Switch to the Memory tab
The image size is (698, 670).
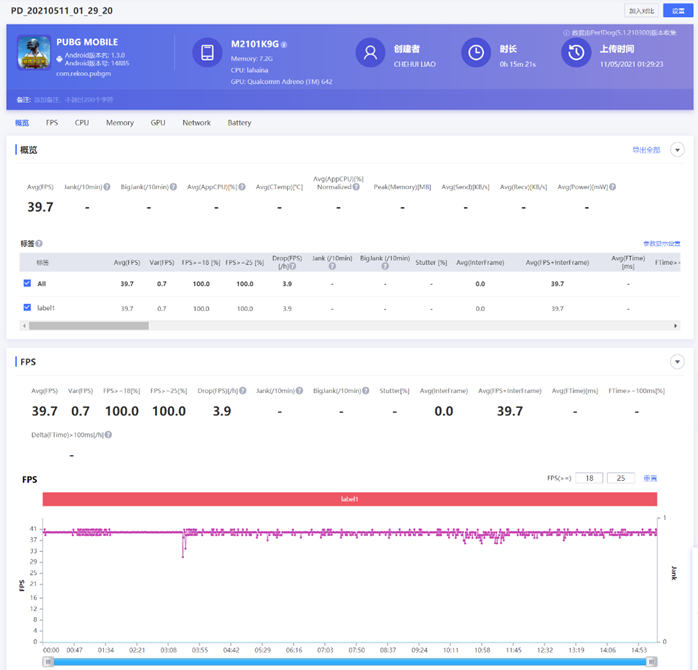pyautogui.click(x=120, y=123)
